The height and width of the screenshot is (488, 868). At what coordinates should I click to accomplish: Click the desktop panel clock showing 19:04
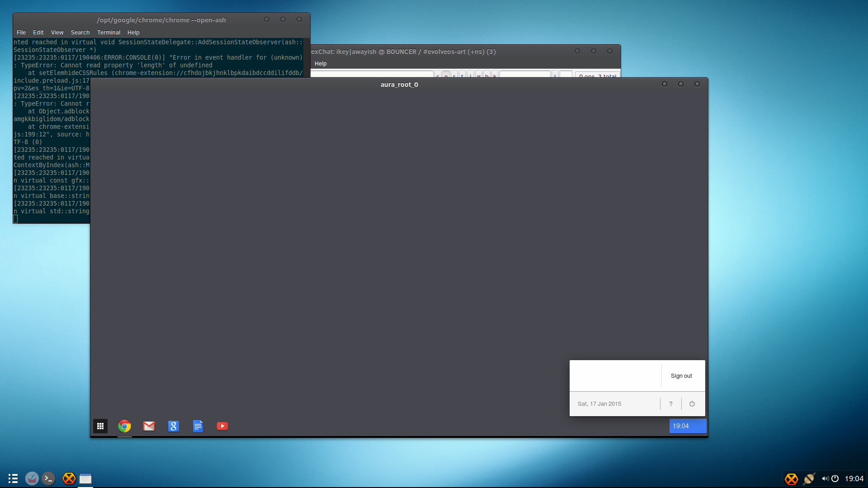(854, 479)
